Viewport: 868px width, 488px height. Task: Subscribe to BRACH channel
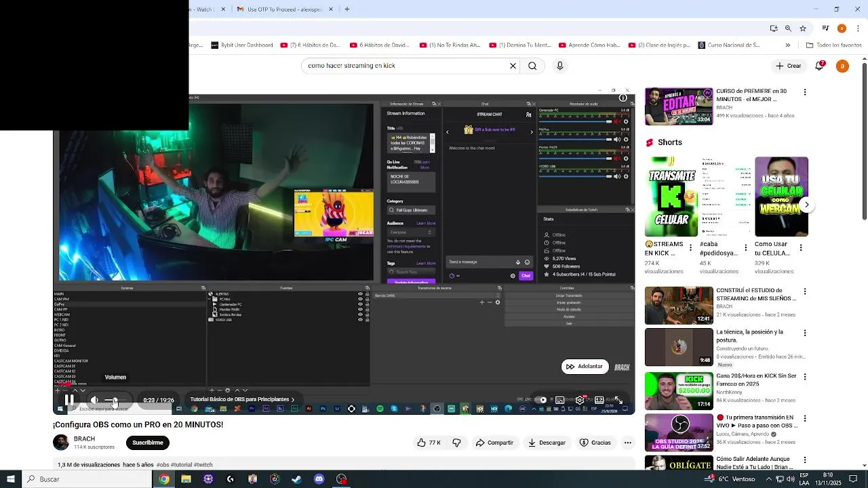pyautogui.click(x=147, y=443)
